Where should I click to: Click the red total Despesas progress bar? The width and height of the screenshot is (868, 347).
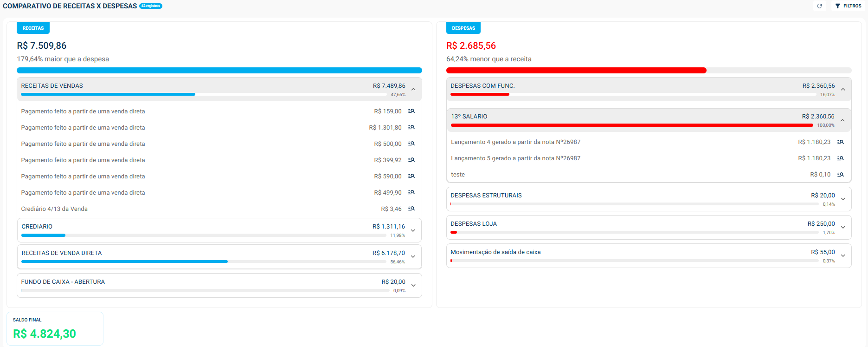click(x=576, y=71)
